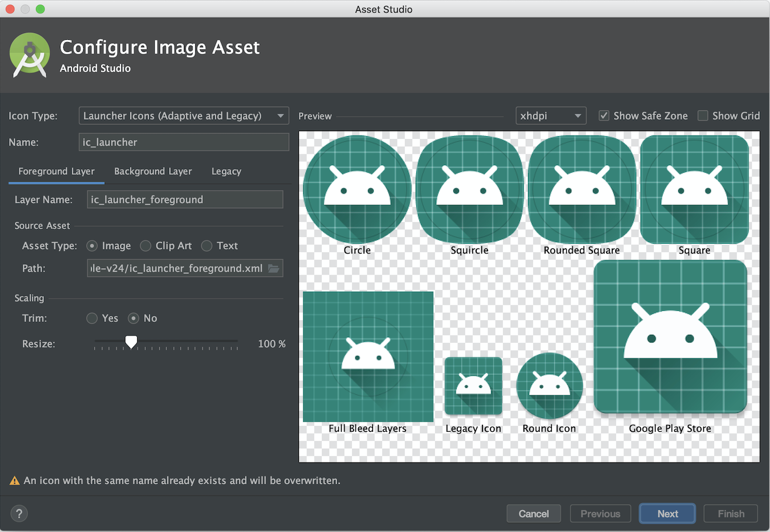Select the Circle icon preview
The image size is (770, 532).
[357, 190]
